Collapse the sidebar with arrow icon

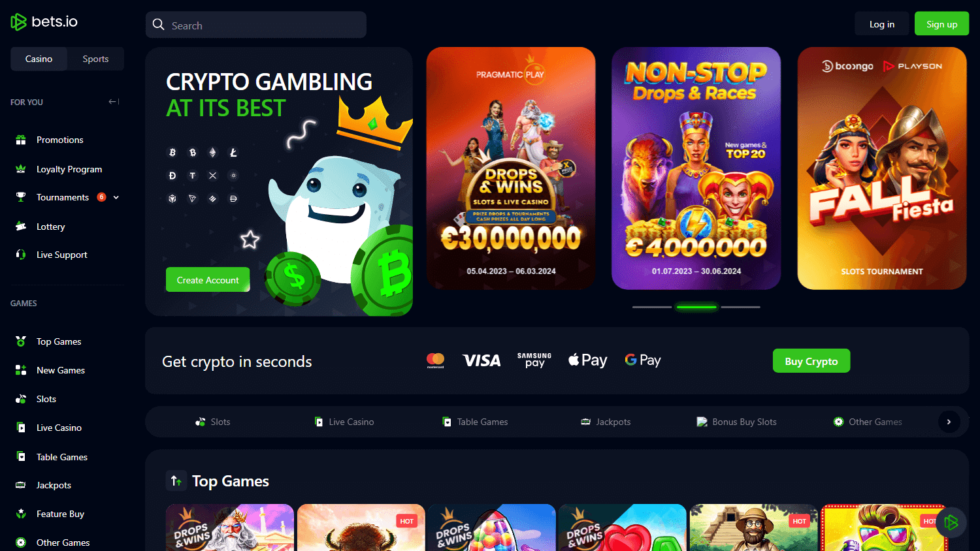tap(114, 102)
